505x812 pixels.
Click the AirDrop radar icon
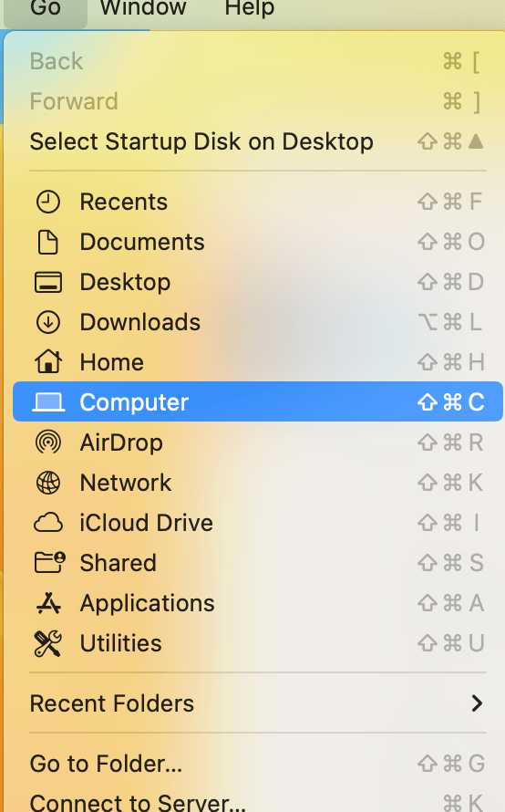(48, 442)
